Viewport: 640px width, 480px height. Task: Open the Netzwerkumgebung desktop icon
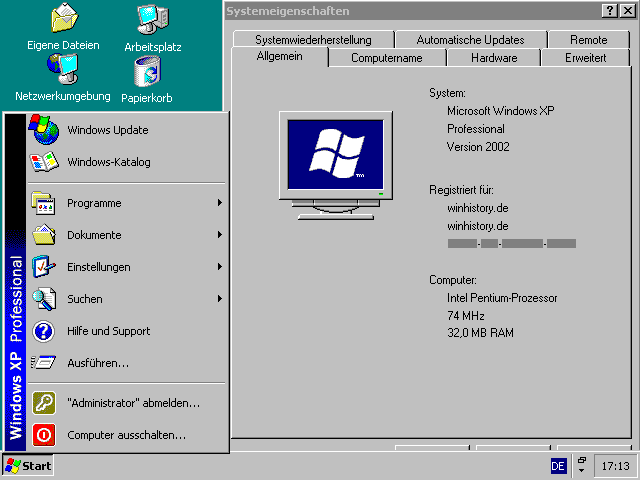(x=62, y=70)
